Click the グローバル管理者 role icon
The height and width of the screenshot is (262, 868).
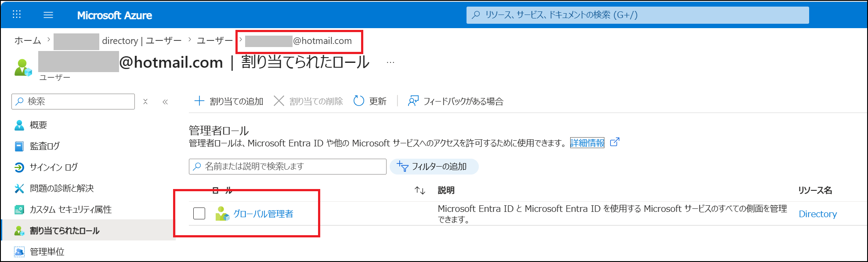pyautogui.click(x=222, y=214)
